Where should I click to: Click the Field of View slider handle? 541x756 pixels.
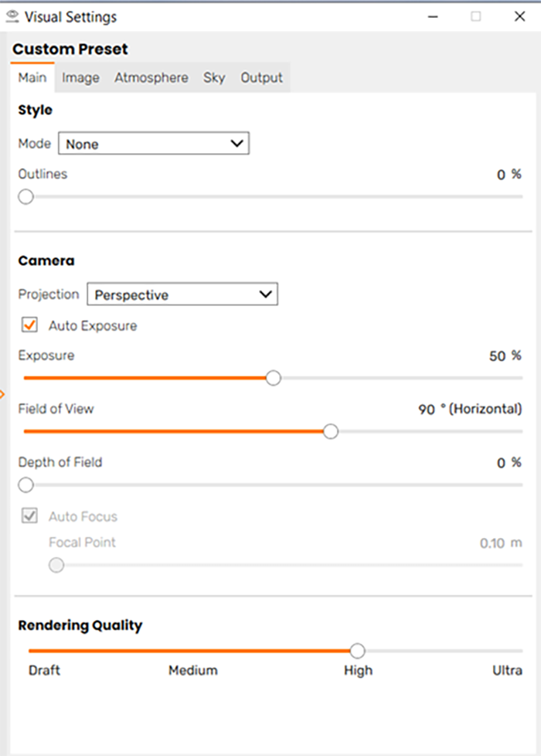(331, 431)
